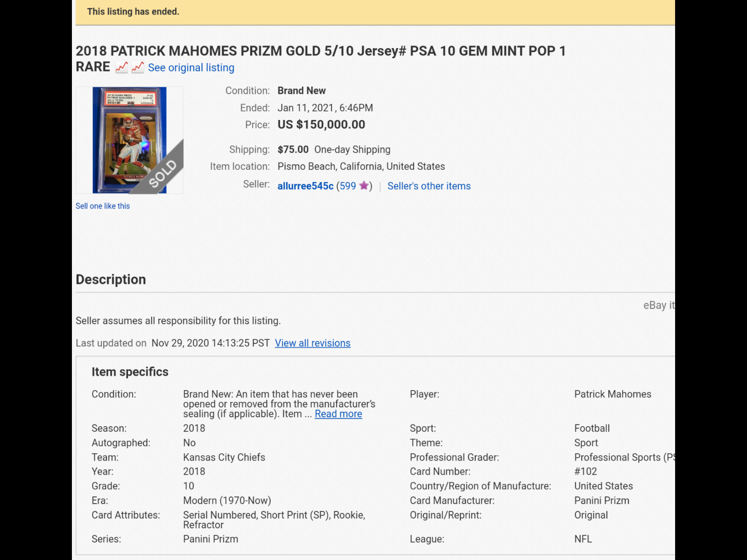Click the first red chart emoji in title
747x560 pixels.
click(121, 67)
